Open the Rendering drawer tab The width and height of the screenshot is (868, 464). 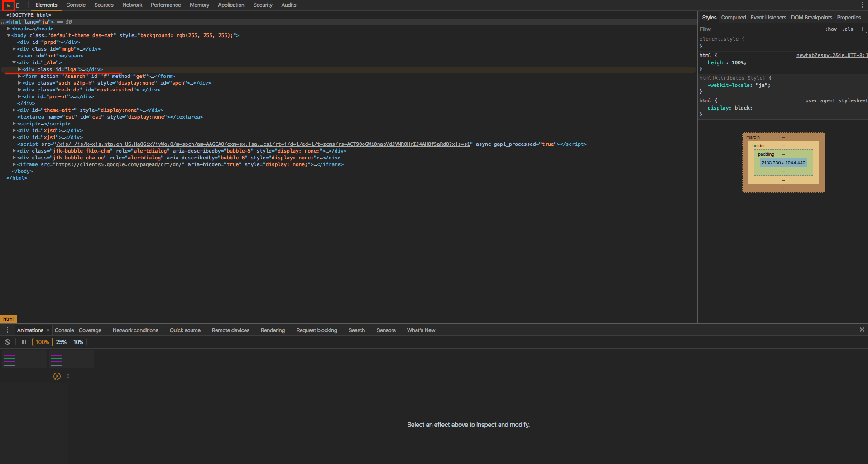273,330
